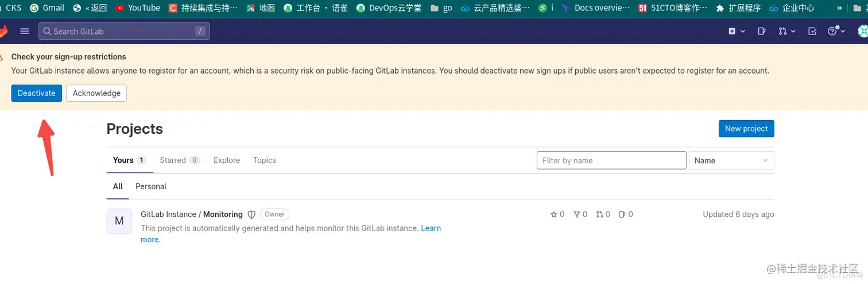
Task: Open the Topics tab
Action: (265, 160)
